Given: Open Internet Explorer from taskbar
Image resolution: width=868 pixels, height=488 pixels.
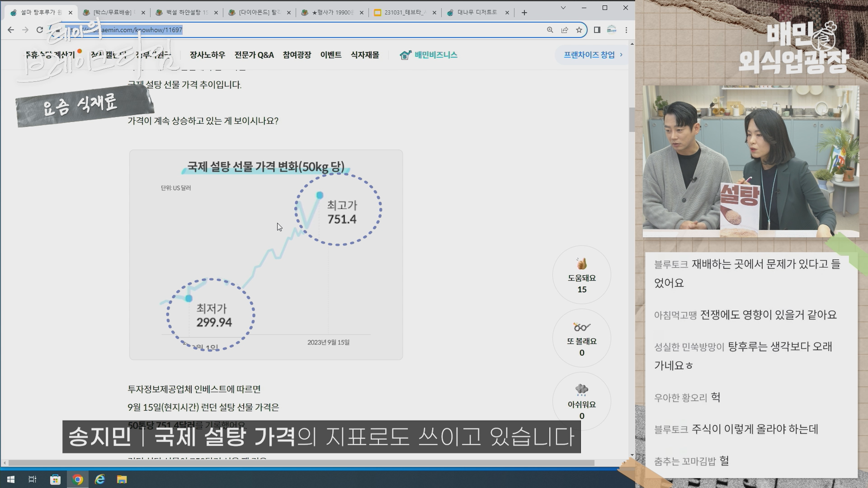Looking at the screenshot, I should pyautogui.click(x=100, y=479).
